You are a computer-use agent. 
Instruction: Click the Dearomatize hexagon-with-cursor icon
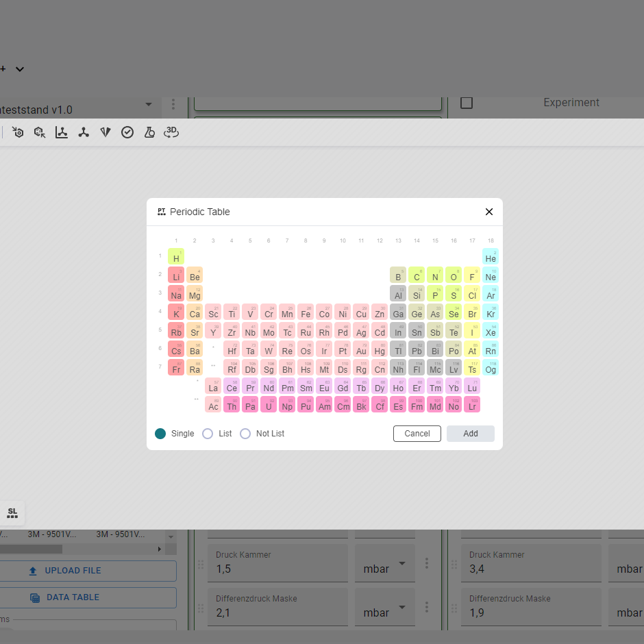pyautogui.click(x=40, y=132)
